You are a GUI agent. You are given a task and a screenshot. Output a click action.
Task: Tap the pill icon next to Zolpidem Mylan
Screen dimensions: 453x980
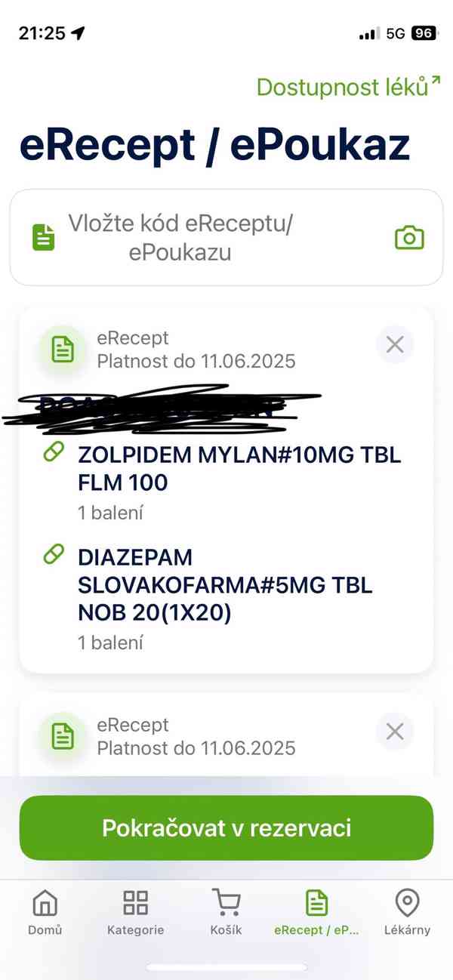click(54, 452)
